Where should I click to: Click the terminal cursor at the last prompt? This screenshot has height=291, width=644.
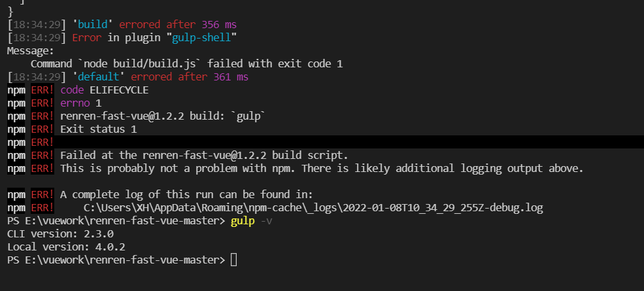(233, 260)
